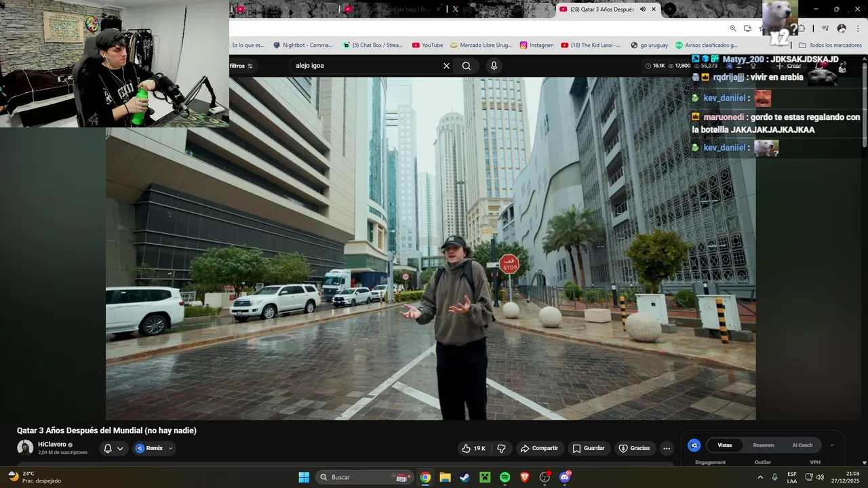Viewport: 868px width, 488px height.
Task: Open HiClavero channel avatar
Action: [25, 447]
